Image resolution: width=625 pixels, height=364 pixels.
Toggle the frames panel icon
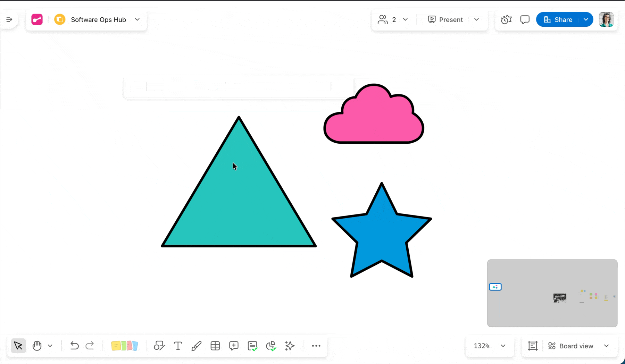533,346
